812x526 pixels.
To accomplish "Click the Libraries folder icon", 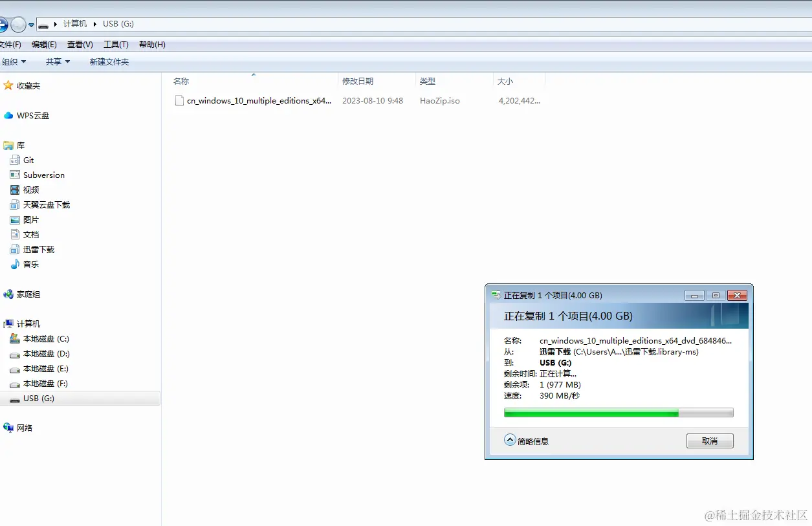I will click(8, 145).
